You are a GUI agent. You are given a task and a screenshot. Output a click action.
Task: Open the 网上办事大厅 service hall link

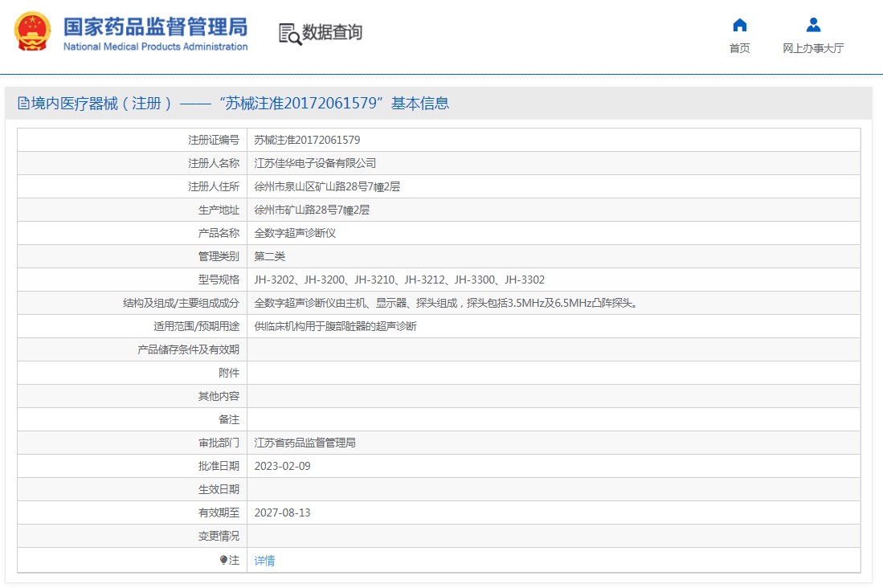812,48
